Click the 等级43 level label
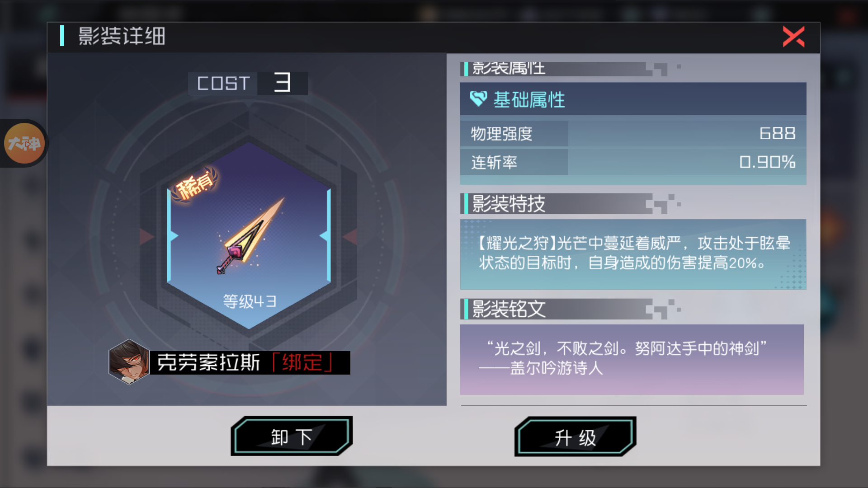The height and width of the screenshot is (488, 868). tap(249, 301)
